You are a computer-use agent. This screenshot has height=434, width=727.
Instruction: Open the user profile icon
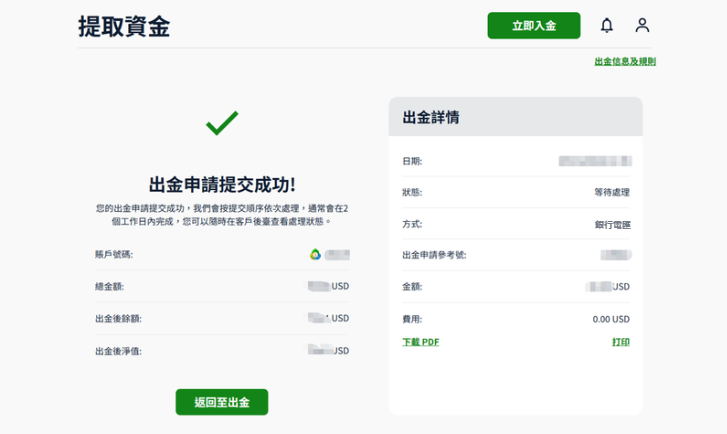(642, 25)
